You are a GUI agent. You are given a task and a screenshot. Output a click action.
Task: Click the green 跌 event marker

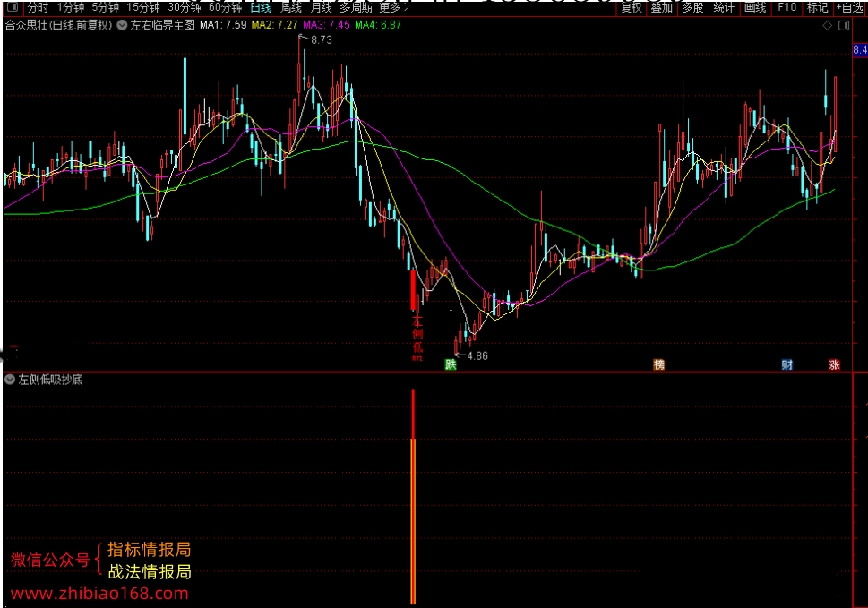pyautogui.click(x=451, y=364)
